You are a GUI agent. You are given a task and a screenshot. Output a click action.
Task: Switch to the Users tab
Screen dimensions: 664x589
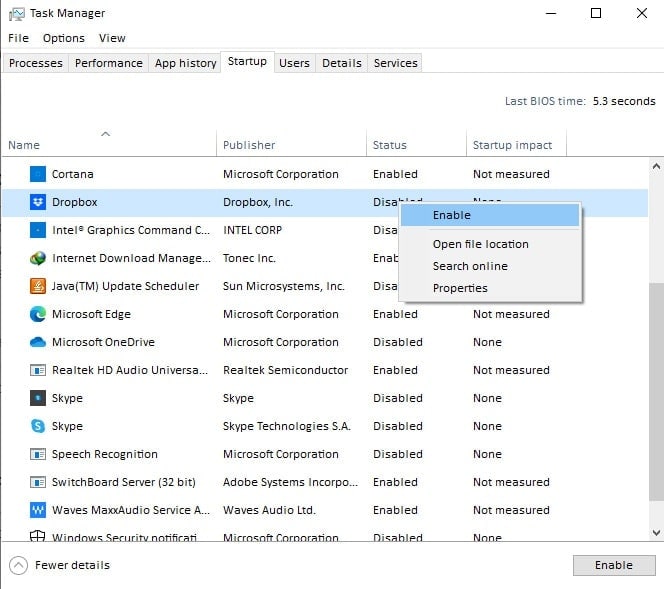point(294,63)
